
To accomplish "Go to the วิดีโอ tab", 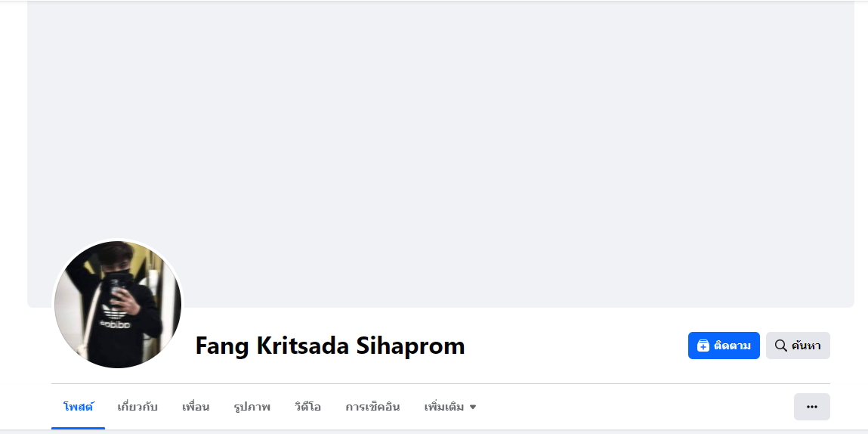I will coord(307,407).
